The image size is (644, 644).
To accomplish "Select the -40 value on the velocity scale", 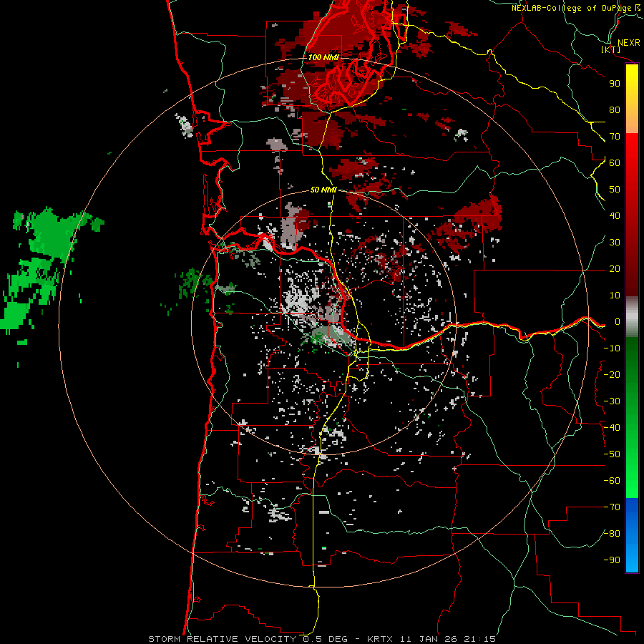I will [612, 428].
